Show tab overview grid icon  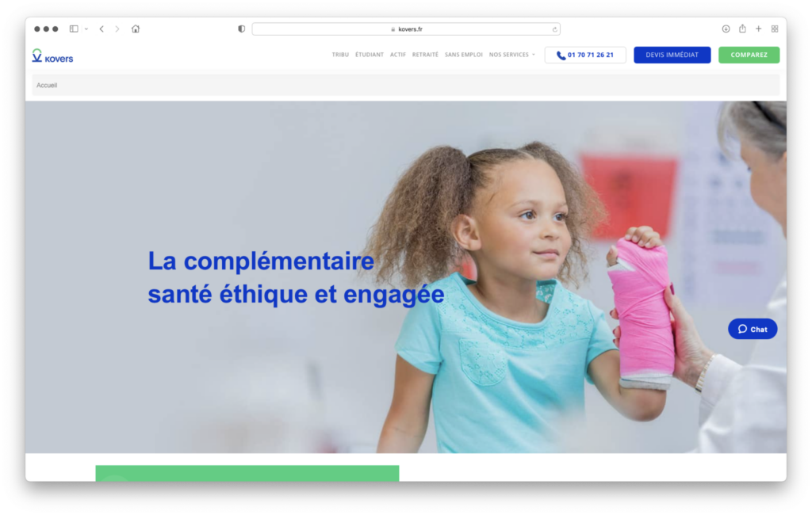pyautogui.click(x=775, y=29)
